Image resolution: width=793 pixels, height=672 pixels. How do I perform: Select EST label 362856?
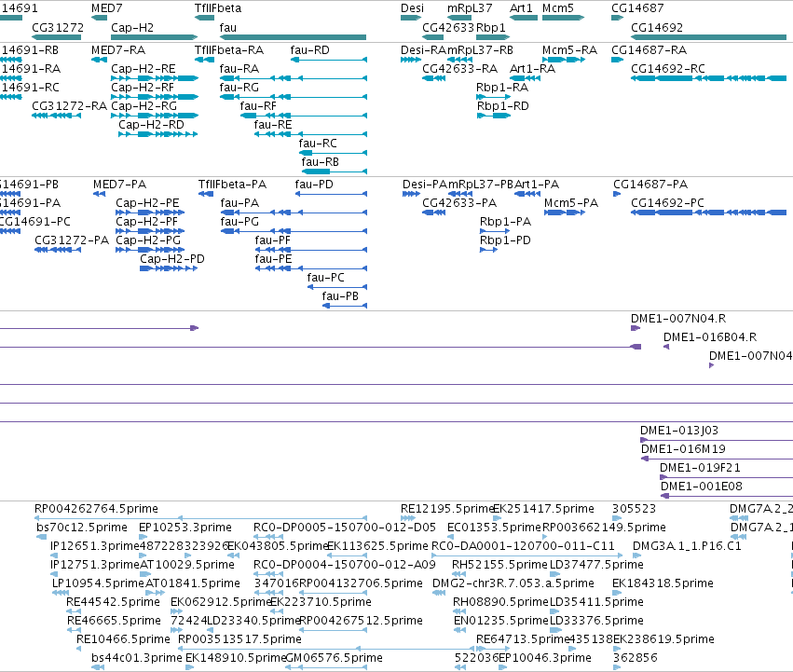tap(636, 658)
